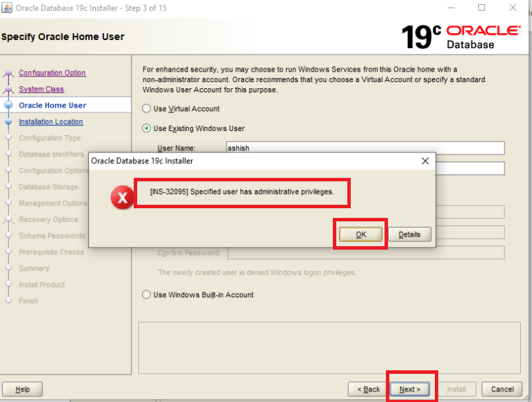The height and width of the screenshot is (402, 532).
Task: Click the Finish step label
Action: (28, 301)
